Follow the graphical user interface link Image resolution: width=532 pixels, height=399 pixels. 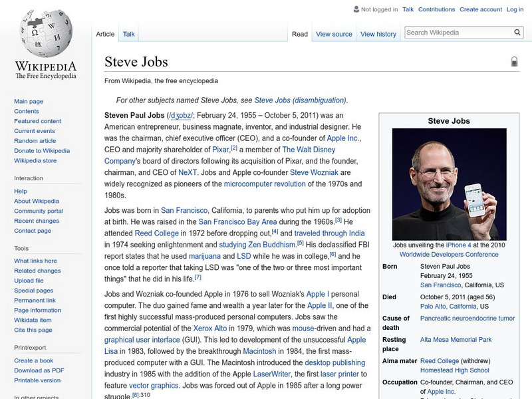click(142, 340)
